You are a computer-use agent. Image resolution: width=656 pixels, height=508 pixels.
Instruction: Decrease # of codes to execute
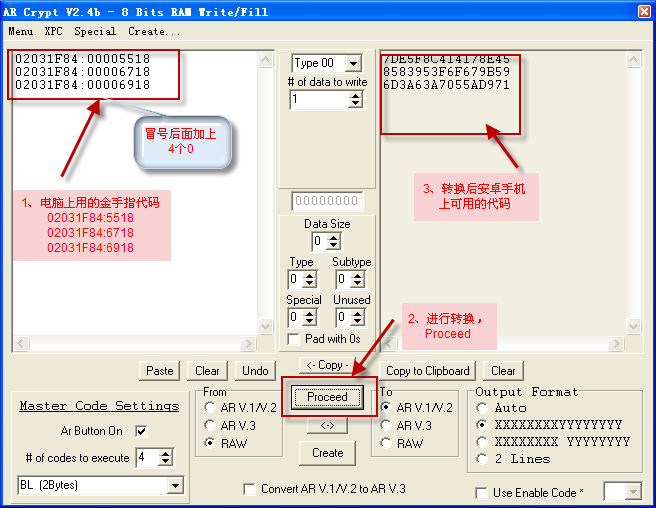click(x=166, y=462)
